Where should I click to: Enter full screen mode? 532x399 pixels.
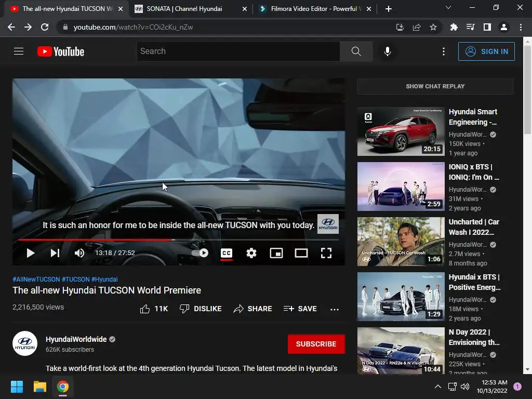tap(326, 253)
